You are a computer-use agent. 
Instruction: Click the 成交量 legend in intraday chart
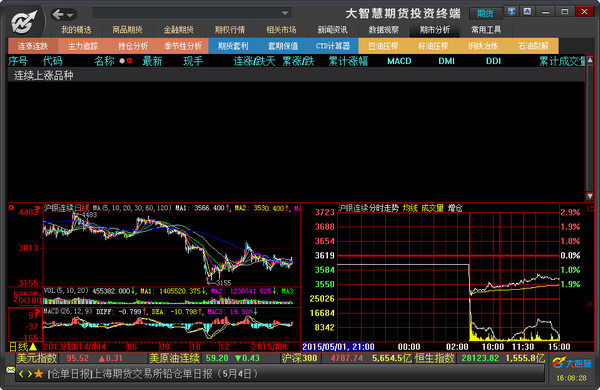[432, 208]
